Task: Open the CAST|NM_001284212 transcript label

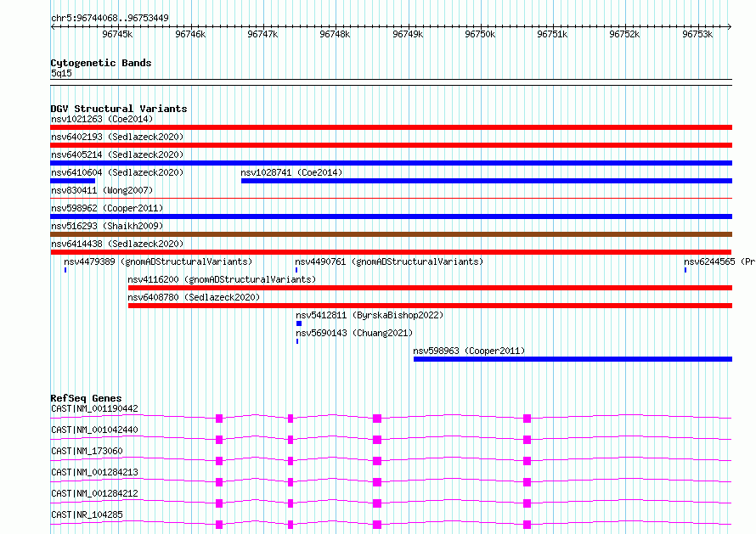Action: pos(94,493)
